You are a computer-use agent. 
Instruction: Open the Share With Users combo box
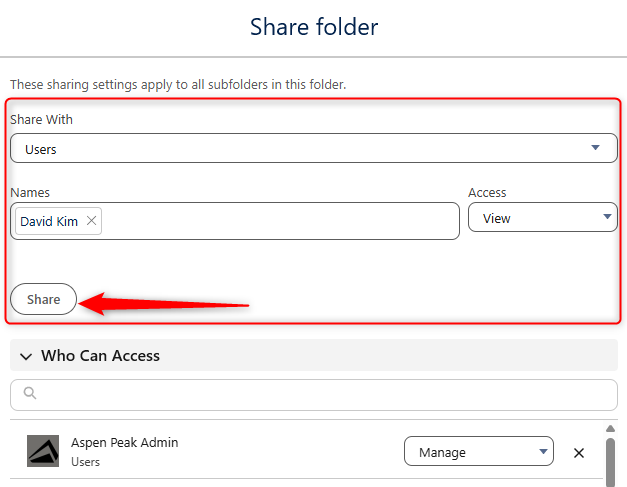pyautogui.click(x=314, y=148)
